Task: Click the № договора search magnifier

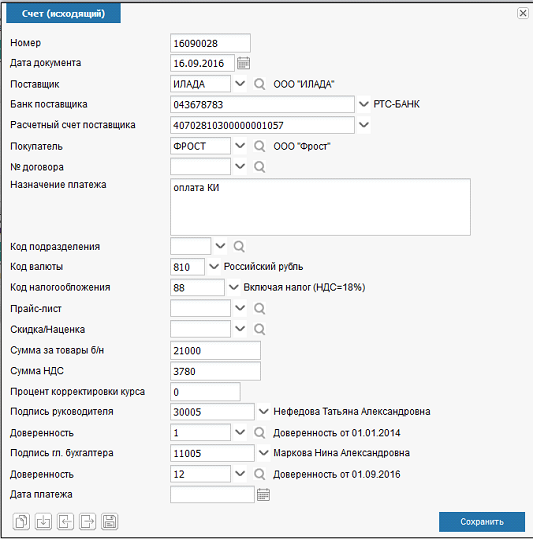Action: pos(259,167)
